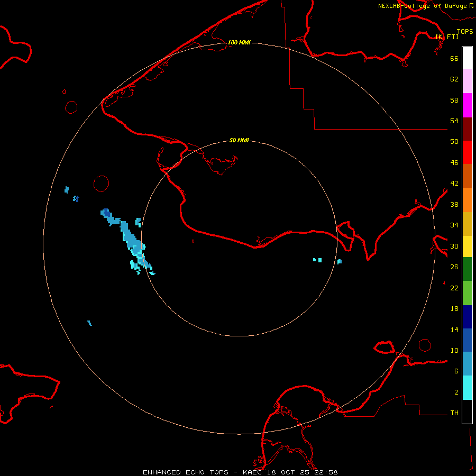
Task: Click the "26" legend value
Action: [x=454, y=267]
